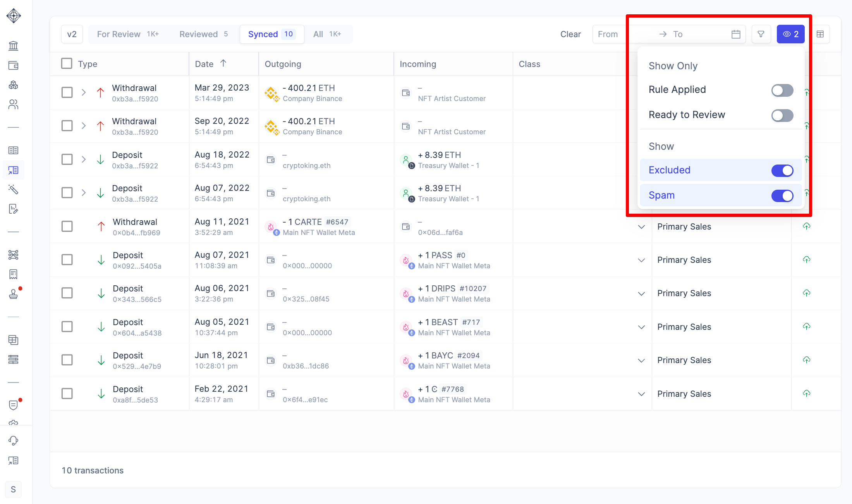Check the select-all checkbox beside Type
This screenshot has width=852, height=504.
coord(67,63)
